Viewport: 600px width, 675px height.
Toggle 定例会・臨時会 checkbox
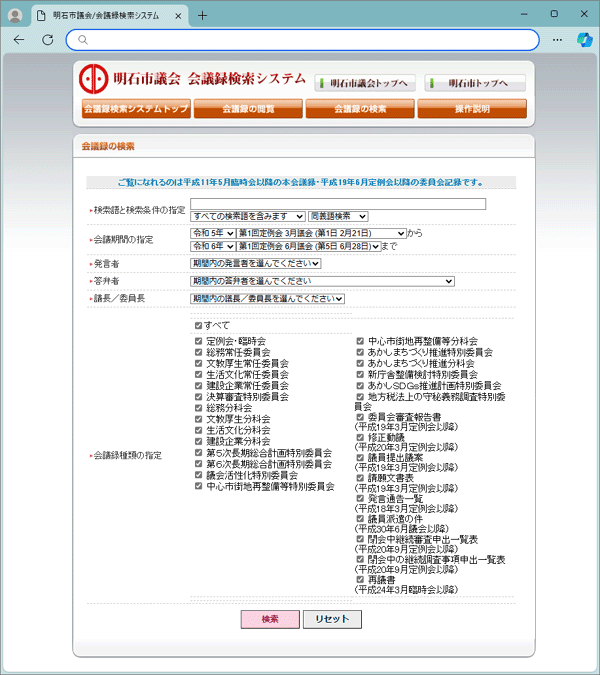[198, 341]
